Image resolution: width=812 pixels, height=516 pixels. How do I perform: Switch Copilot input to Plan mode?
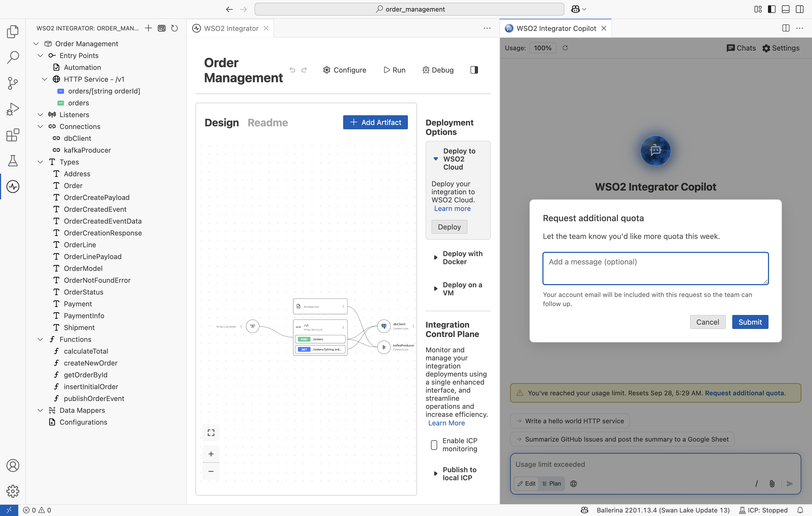click(x=551, y=483)
